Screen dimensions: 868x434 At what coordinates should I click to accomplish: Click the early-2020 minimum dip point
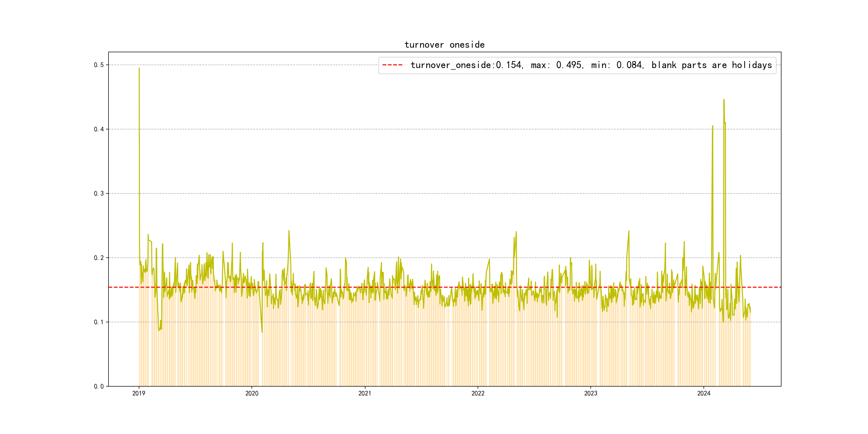[262, 332]
